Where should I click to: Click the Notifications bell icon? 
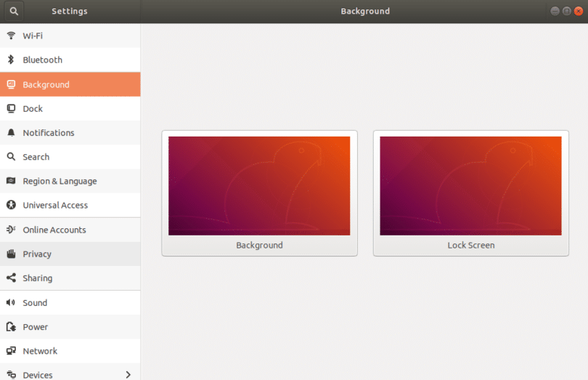[11, 132]
